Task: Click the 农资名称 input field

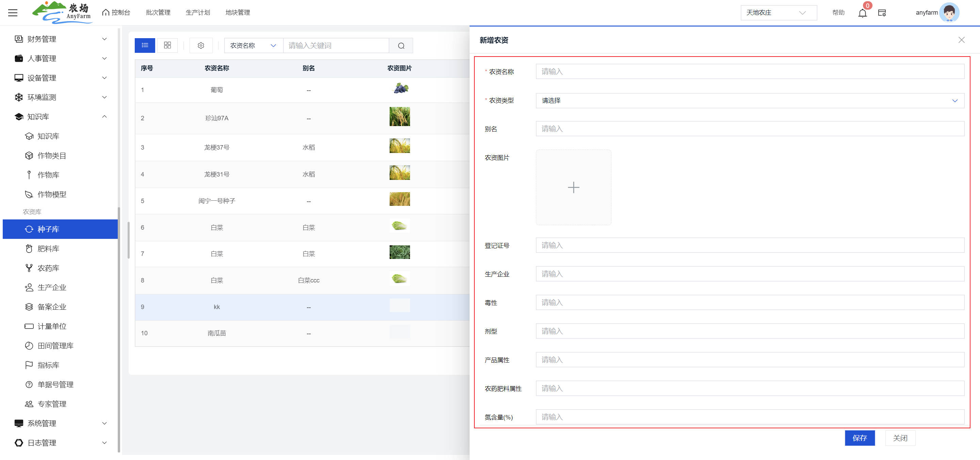Action: tap(749, 72)
